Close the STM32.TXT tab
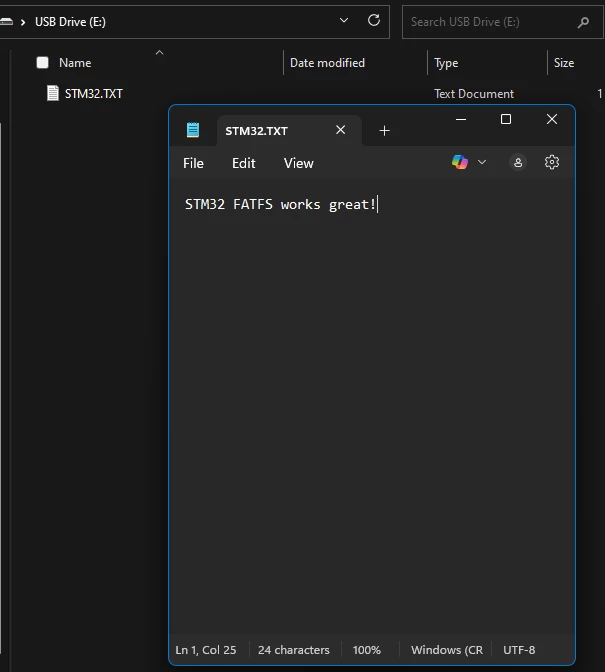 point(341,130)
